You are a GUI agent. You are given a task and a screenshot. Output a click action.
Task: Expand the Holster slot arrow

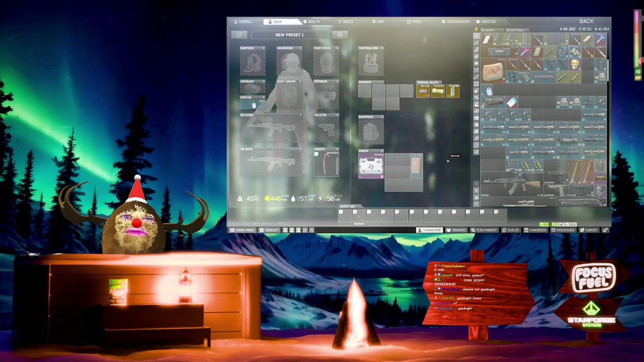(x=337, y=115)
